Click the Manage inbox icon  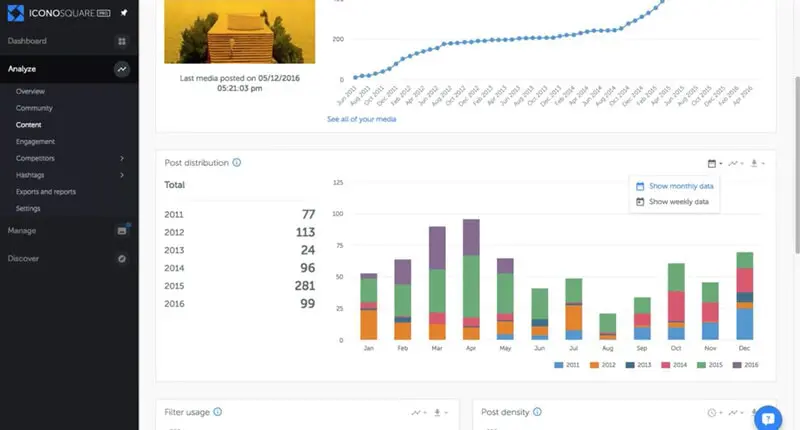[121, 231]
